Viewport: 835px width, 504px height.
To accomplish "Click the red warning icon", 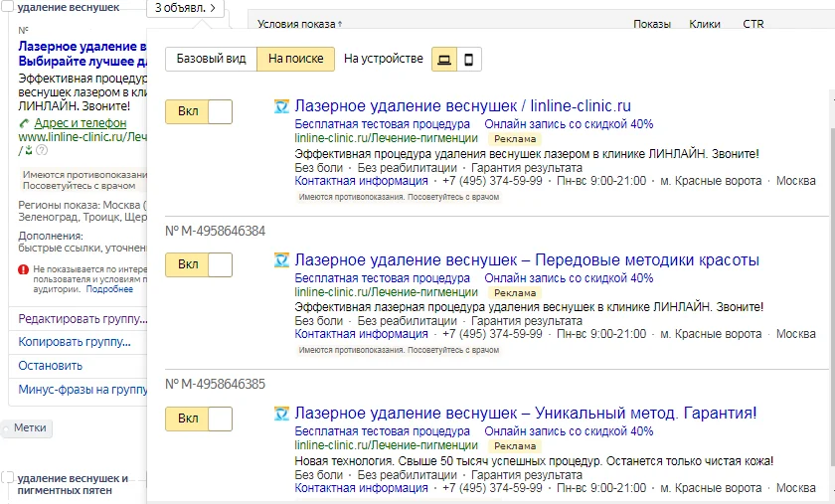I will pos(23,269).
